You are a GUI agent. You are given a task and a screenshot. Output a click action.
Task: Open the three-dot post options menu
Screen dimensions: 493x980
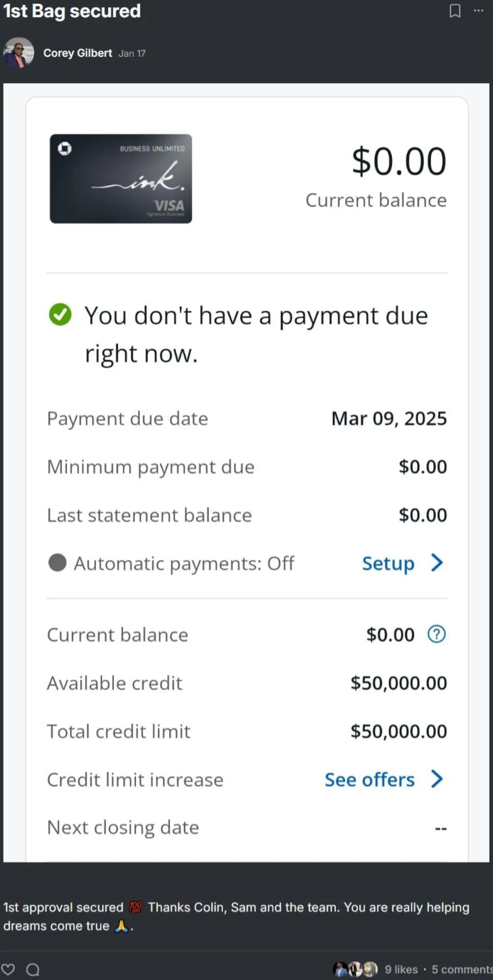[478, 11]
